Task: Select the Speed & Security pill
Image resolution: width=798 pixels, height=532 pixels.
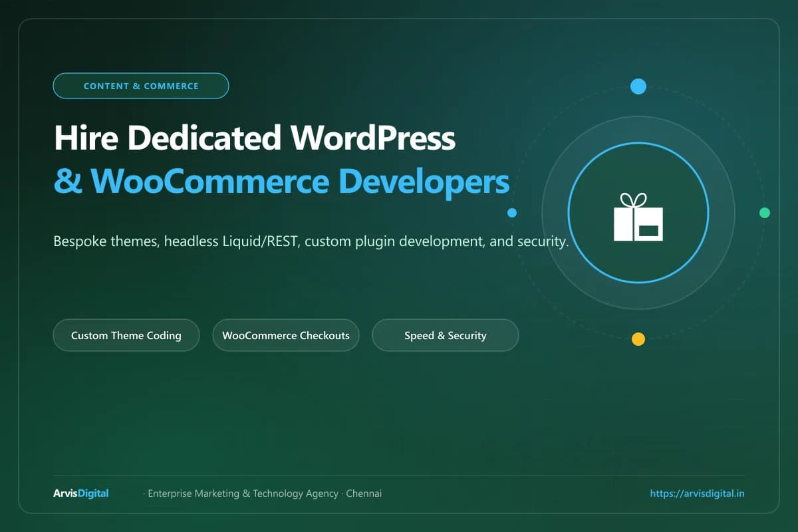Action: (x=446, y=335)
